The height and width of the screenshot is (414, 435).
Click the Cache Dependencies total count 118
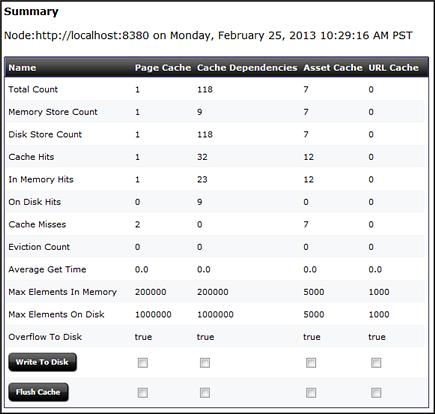pyautogui.click(x=205, y=89)
